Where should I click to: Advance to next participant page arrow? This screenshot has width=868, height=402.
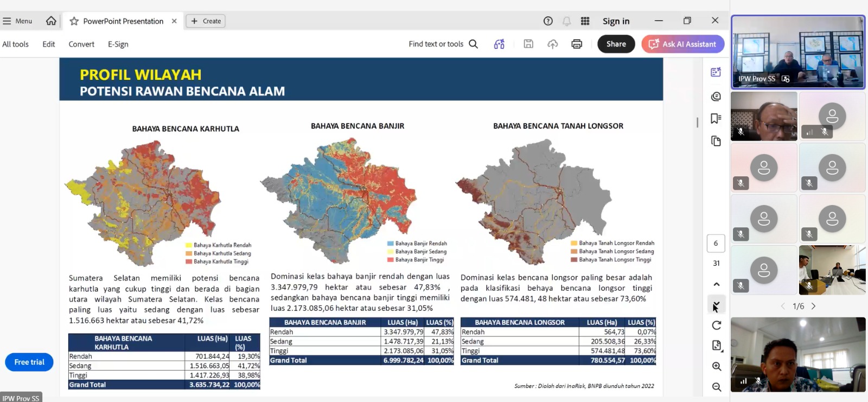pyautogui.click(x=813, y=306)
